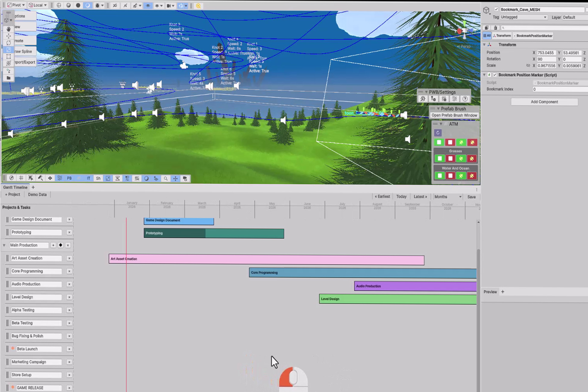
Task: Open the Preview tab
Action: (x=490, y=292)
